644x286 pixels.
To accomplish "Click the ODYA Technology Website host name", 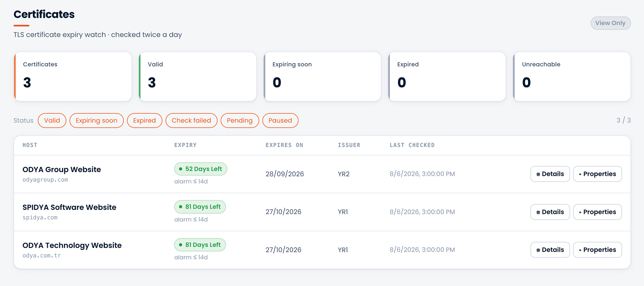I will 72,246.
